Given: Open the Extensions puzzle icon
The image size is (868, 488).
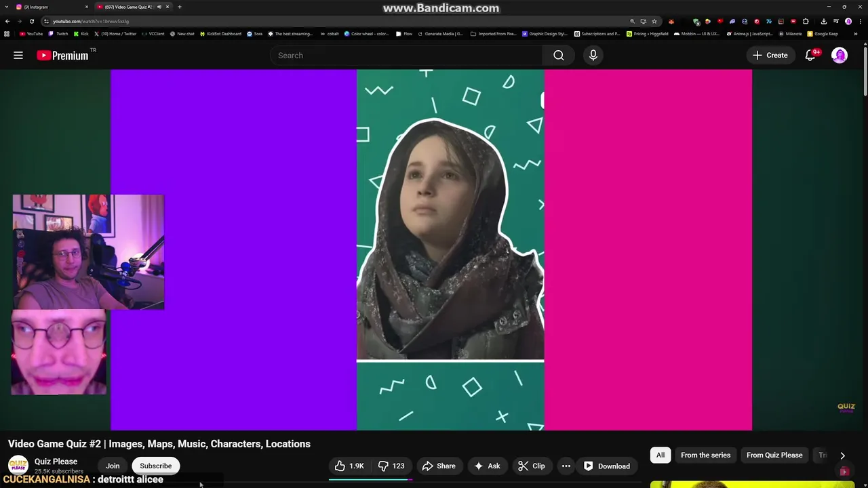Looking at the screenshot, I should [x=806, y=21].
